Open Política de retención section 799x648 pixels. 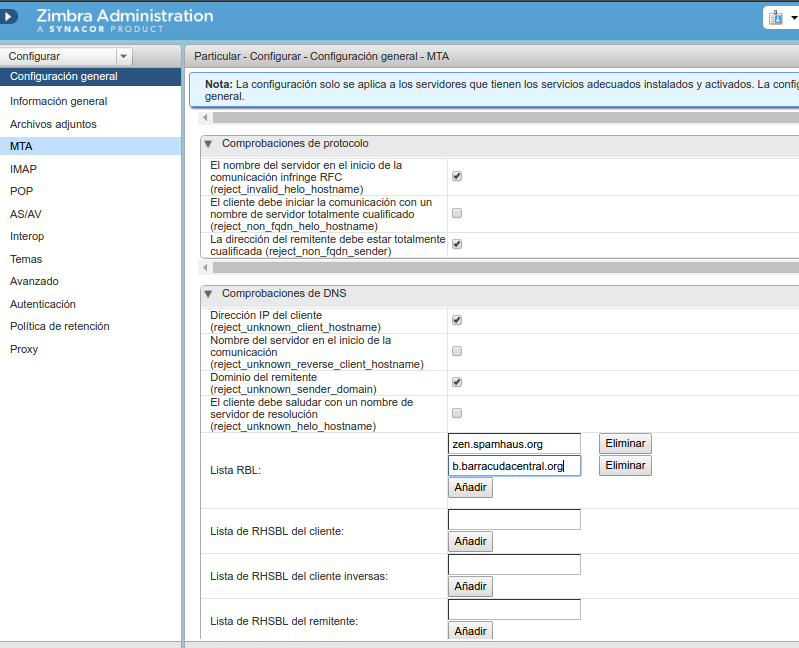point(60,326)
